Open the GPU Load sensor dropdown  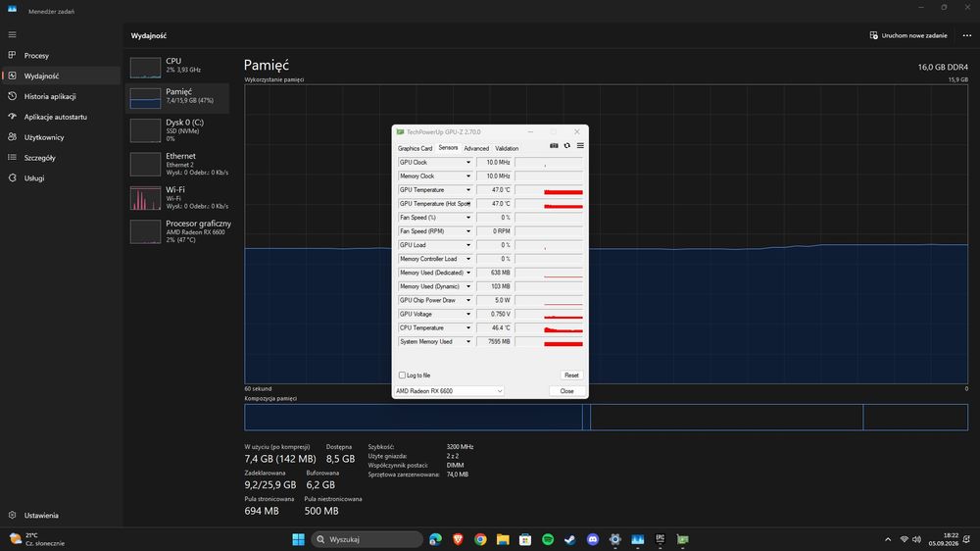click(468, 245)
